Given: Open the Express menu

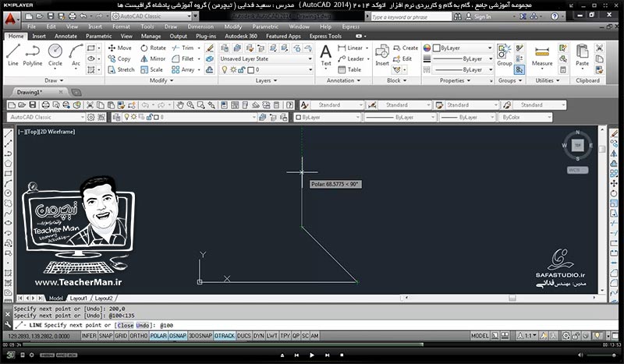Looking at the screenshot, I should tap(350, 27).
